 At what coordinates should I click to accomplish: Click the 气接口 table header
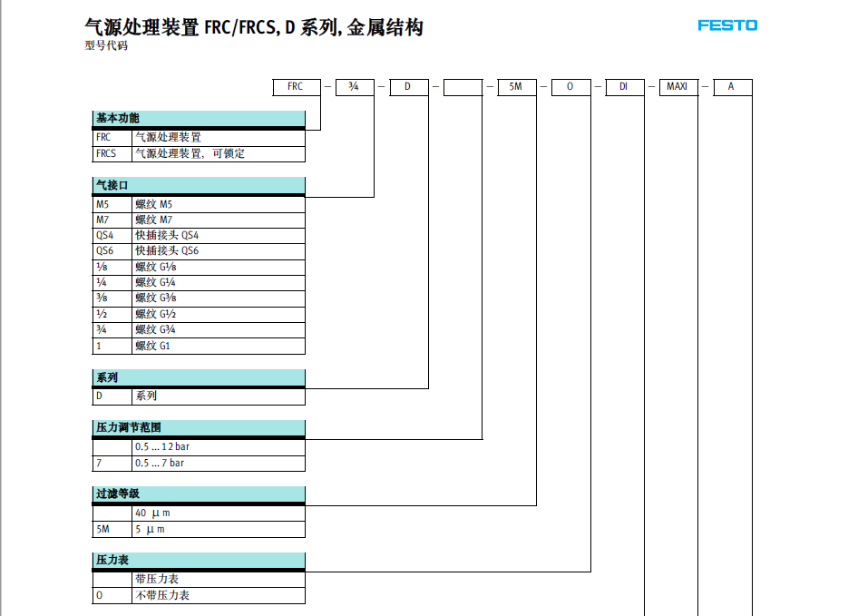point(199,185)
